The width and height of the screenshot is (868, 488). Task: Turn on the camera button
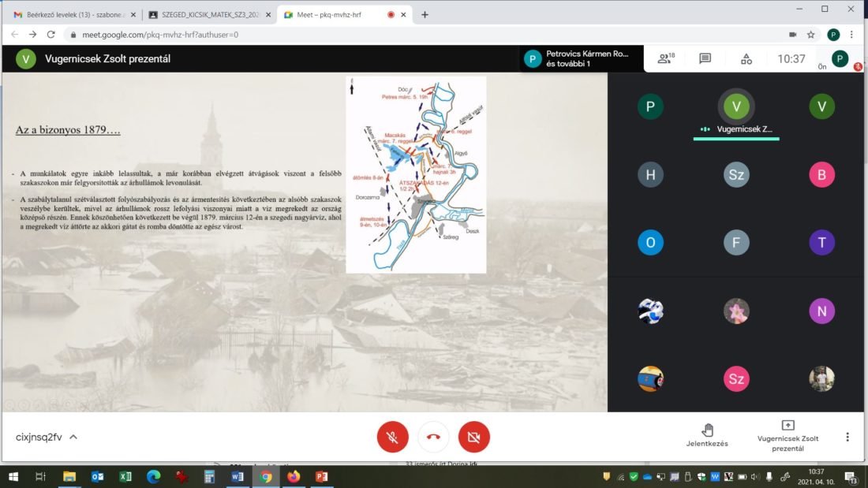click(x=474, y=437)
